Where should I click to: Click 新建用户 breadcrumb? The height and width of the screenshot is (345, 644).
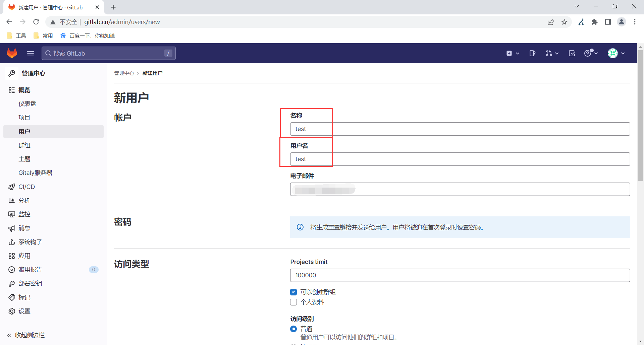[152, 73]
